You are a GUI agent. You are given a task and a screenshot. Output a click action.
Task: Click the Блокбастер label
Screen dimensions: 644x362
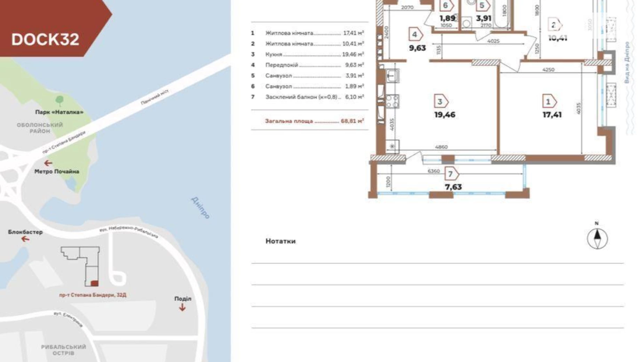[25, 232]
